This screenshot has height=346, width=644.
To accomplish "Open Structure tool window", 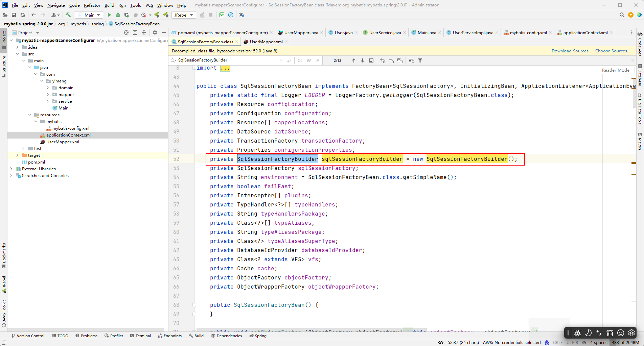I will (x=4, y=67).
